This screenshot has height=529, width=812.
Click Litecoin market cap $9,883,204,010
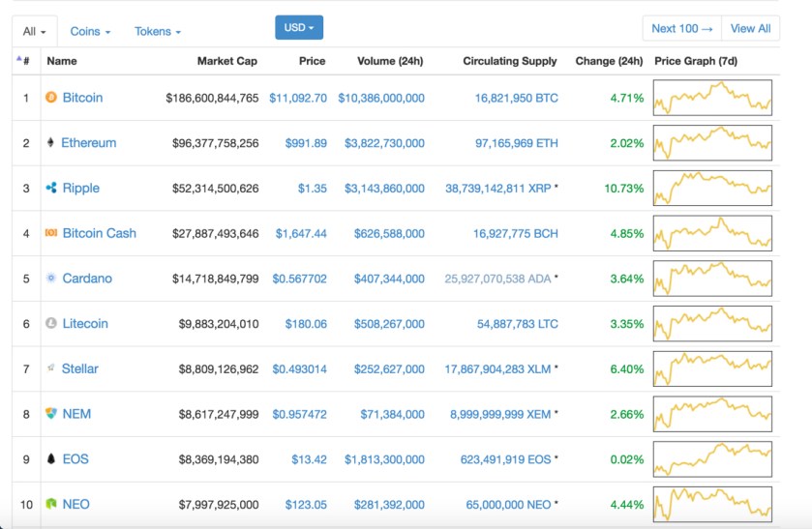219,324
